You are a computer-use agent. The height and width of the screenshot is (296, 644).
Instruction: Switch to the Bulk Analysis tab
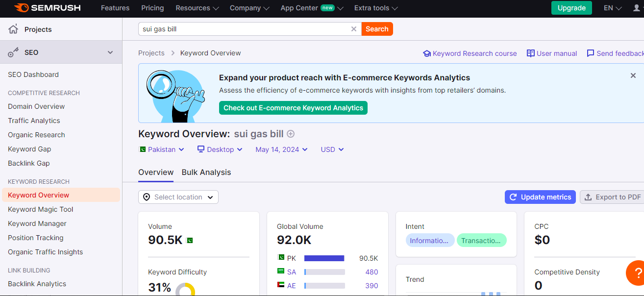pos(206,173)
